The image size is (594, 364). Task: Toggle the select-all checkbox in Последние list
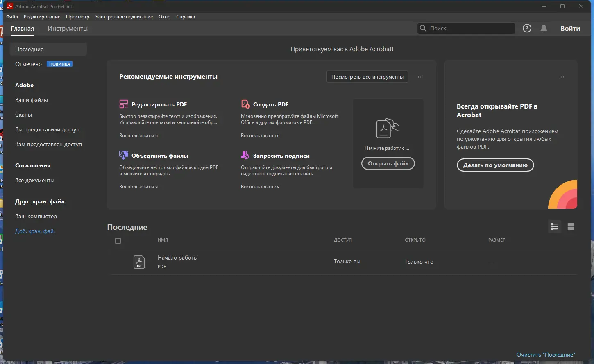pyautogui.click(x=118, y=241)
